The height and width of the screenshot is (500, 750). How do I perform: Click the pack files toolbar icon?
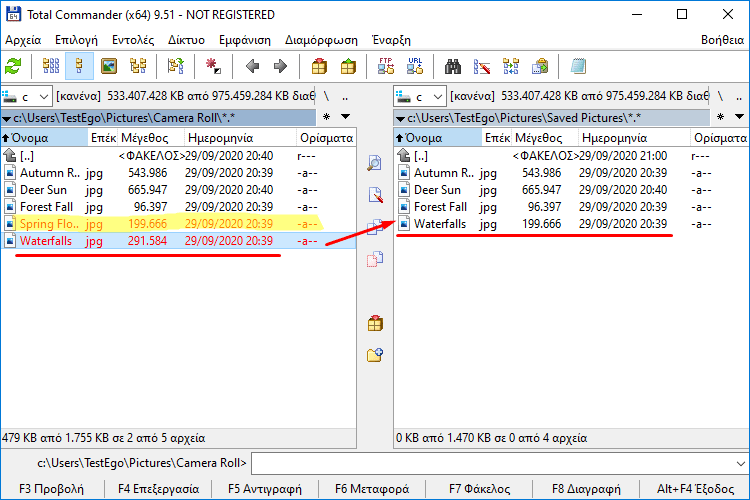tap(319, 66)
